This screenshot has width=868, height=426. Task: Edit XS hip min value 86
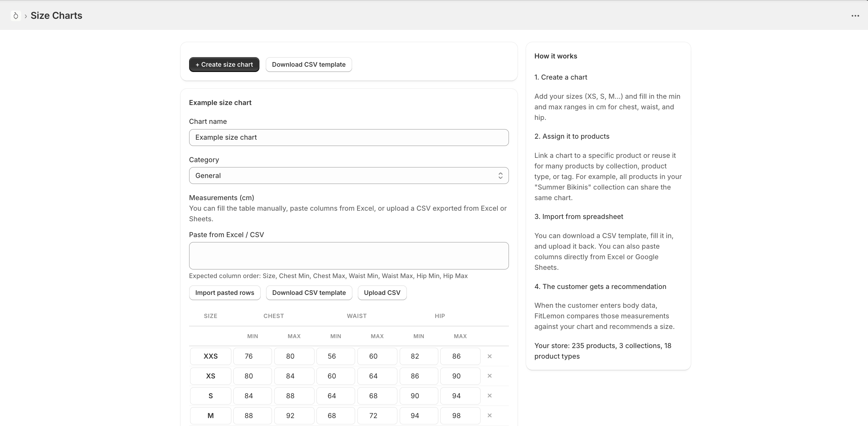pyautogui.click(x=419, y=376)
